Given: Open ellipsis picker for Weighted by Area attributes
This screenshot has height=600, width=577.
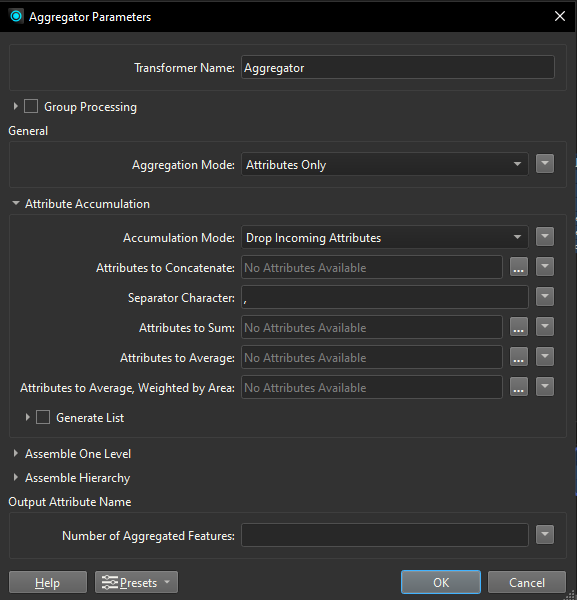Looking at the screenshot, I should point(518,387).
